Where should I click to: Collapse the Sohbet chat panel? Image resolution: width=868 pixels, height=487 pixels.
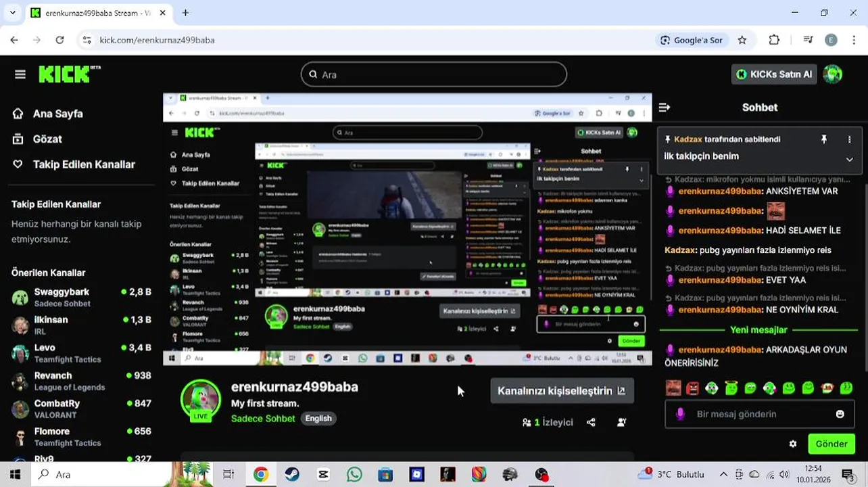pyautogui.click(x=665, y=107)
